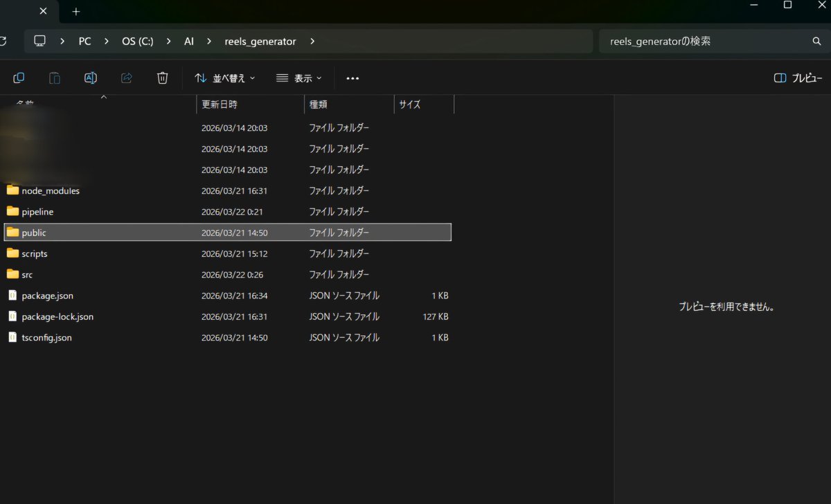
Task: Select the src folder name
Action: (27, 274)
